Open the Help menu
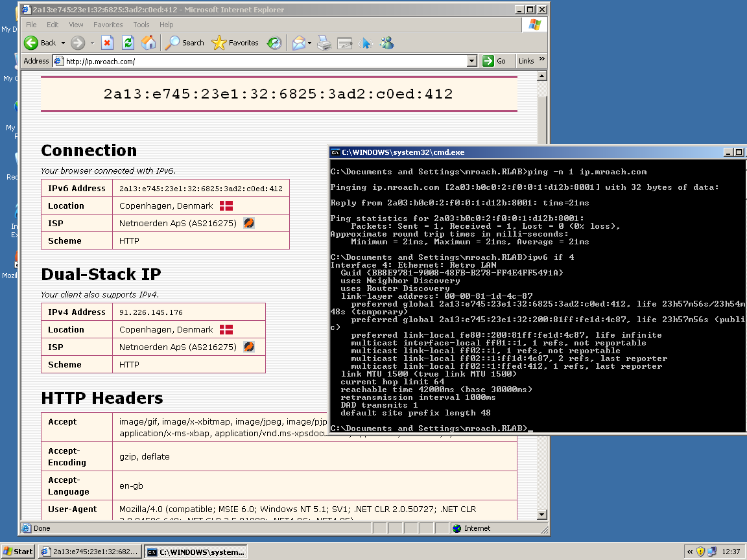Screen dimensions: 747x560 (166, 25)
